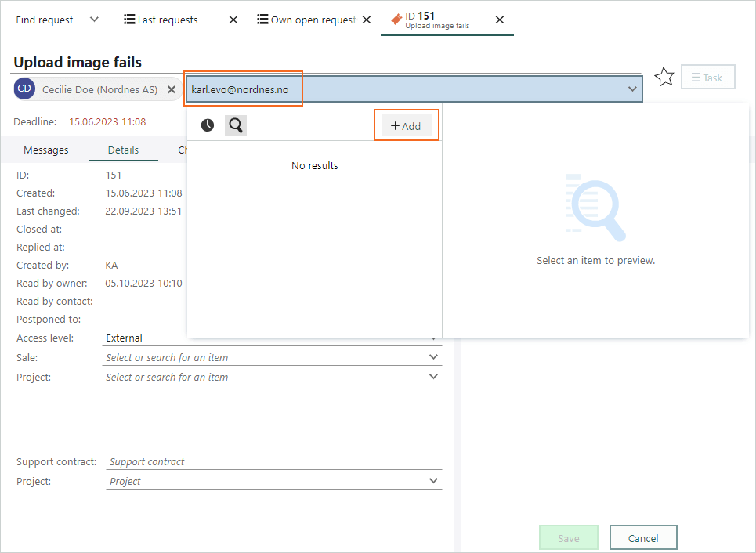This screenshot has height=553, width=756.
Task: Click the Cancel button
Action: 643,538
